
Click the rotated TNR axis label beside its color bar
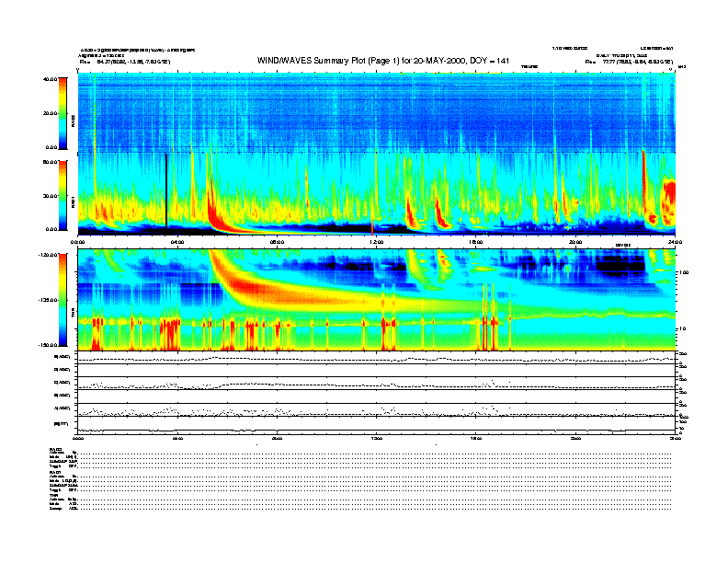pos(73,314)
